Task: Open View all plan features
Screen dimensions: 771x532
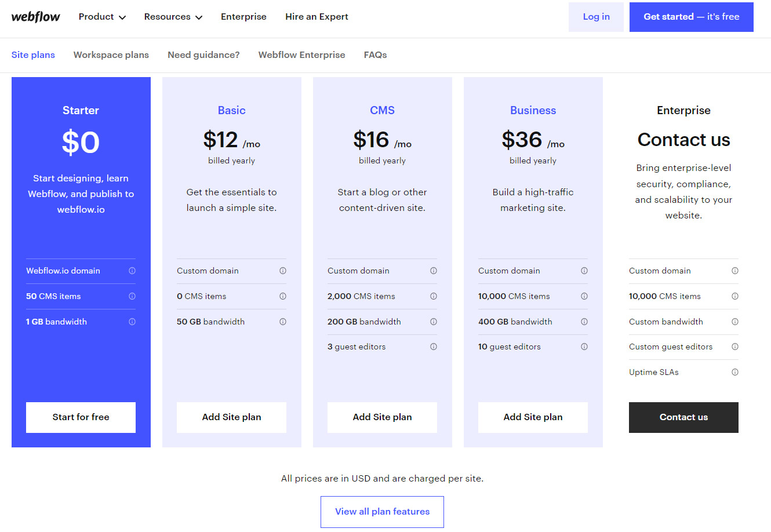Action: (x=382, y=512)
